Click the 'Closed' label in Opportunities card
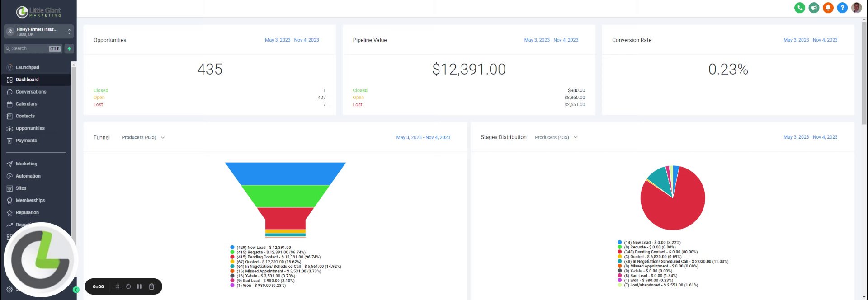 101,90
